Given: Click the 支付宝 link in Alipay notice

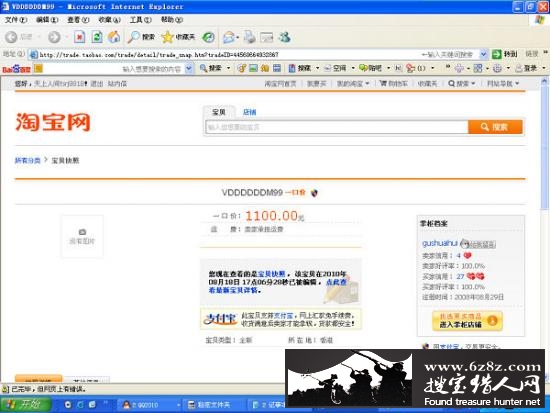Looking at the screenshot, I should click(x=283, y=316).
